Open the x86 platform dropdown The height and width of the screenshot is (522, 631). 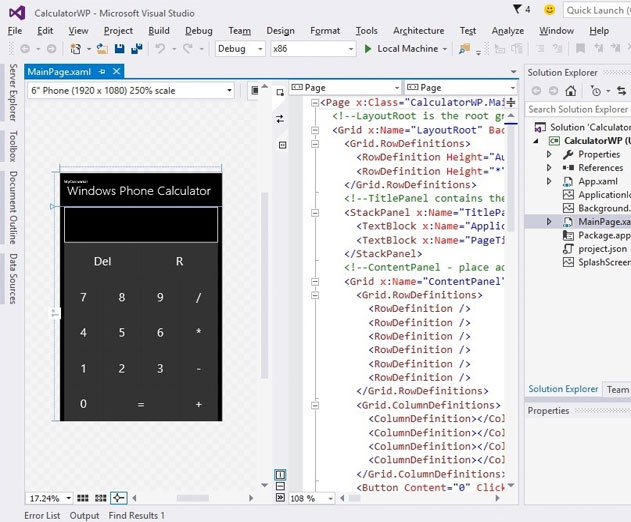tap(313, 49)
